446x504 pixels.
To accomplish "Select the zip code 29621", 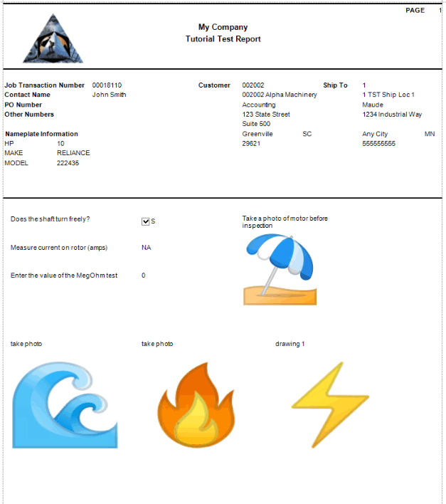I will (251, 143).
